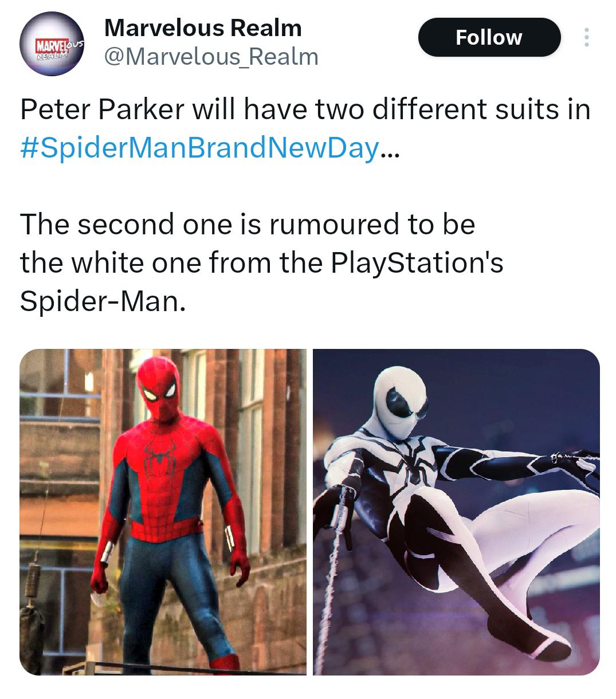Open the @Marvelous_Realm handle
The image size is (616, 699).
[210, 57]
